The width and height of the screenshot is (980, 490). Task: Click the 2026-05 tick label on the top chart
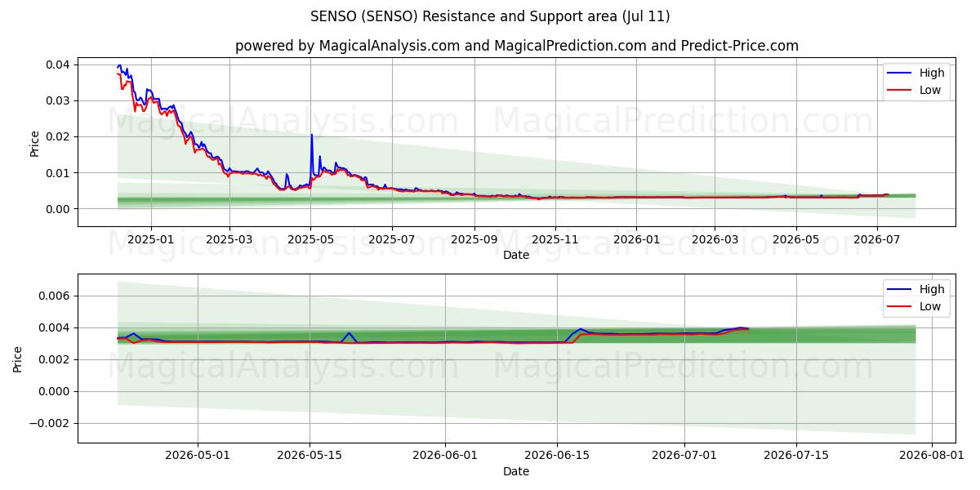[x=796, y=239]
